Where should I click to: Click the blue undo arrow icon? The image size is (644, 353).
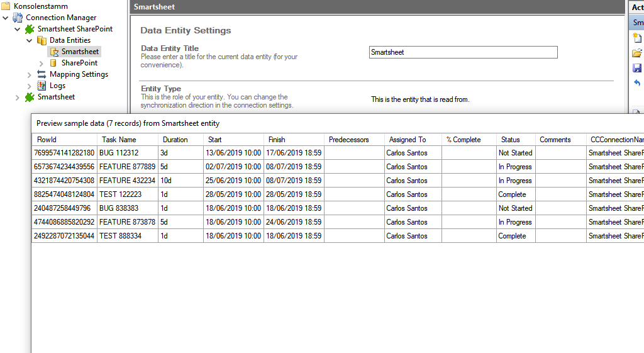[x=637, y=83]
